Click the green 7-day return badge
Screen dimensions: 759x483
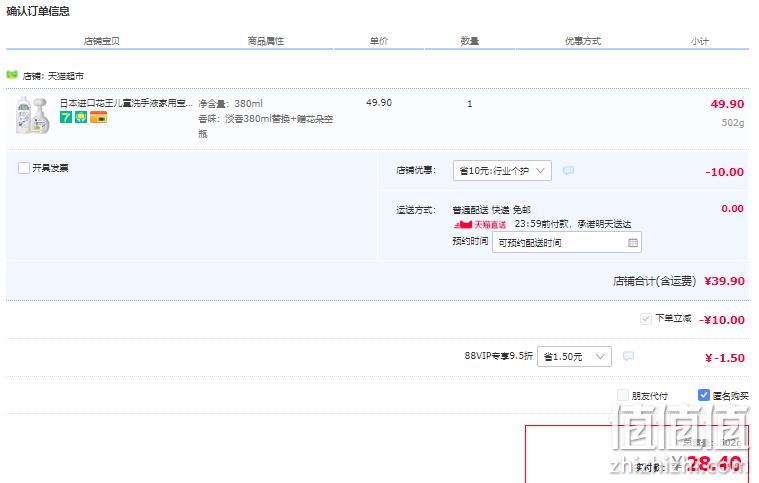point(66,117)
